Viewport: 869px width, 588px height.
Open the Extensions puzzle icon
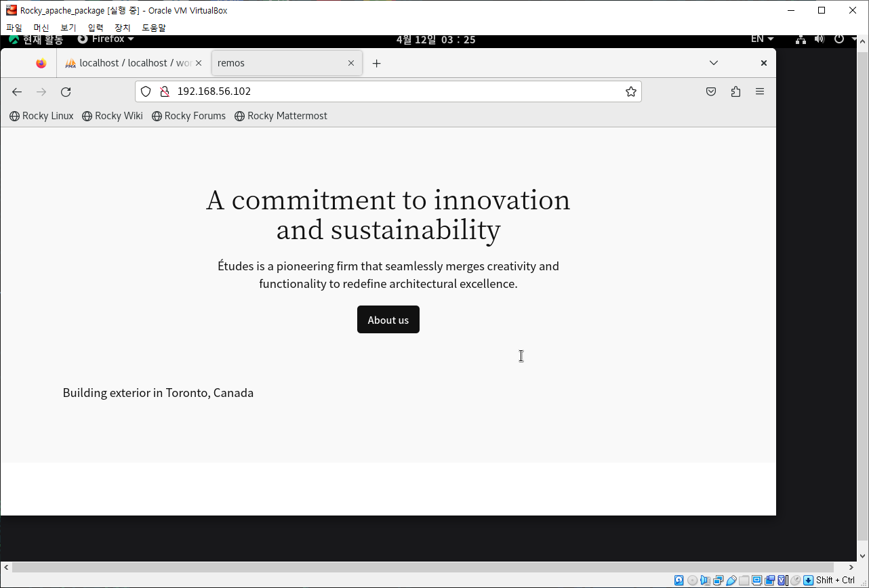pos(735,91)
